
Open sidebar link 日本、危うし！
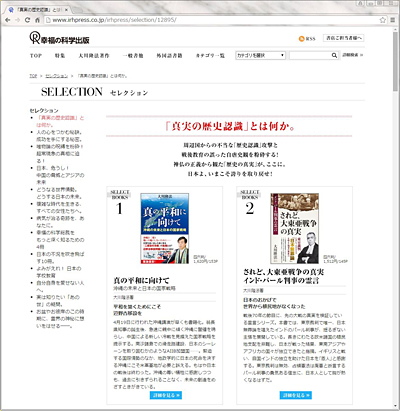coord(60,175)
